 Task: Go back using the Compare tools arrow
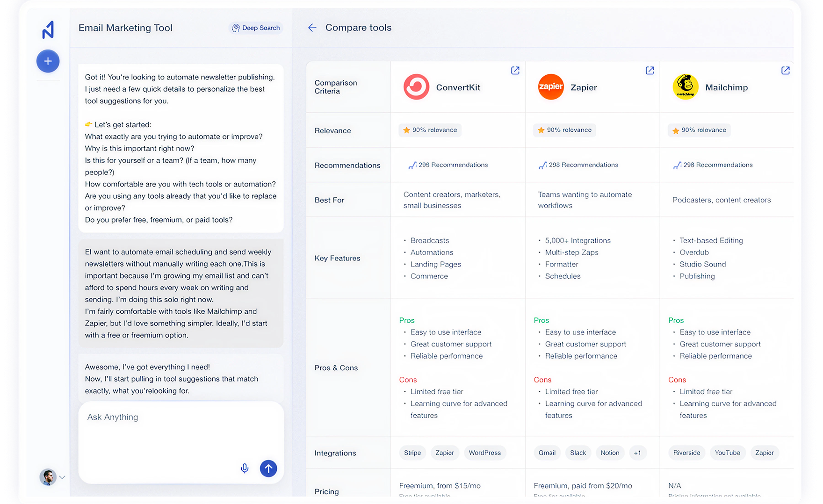click(x=312, y=28)
